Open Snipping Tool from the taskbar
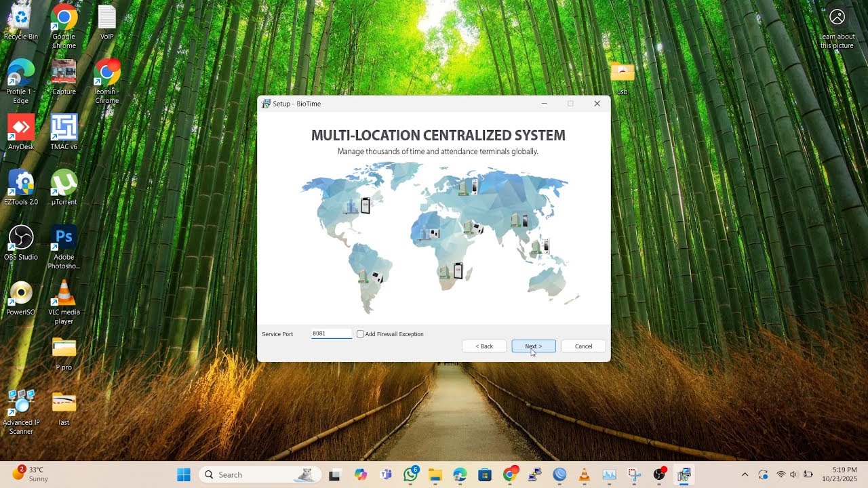 coord(634,474)
